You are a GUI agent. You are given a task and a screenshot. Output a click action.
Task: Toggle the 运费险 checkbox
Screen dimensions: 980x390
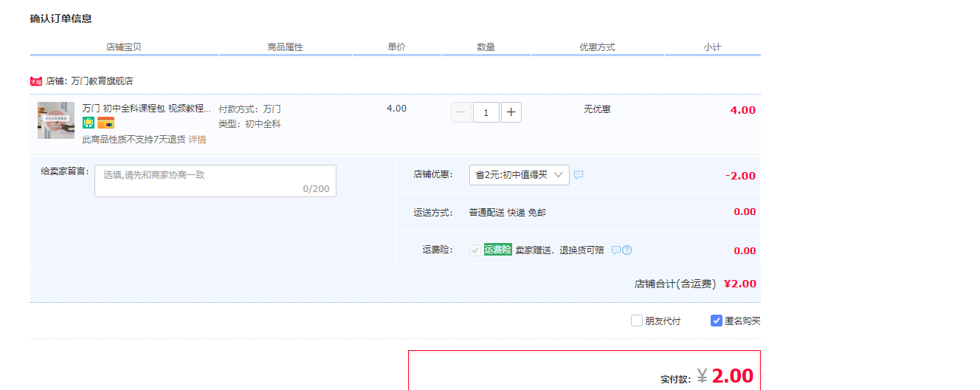[475, 250]
